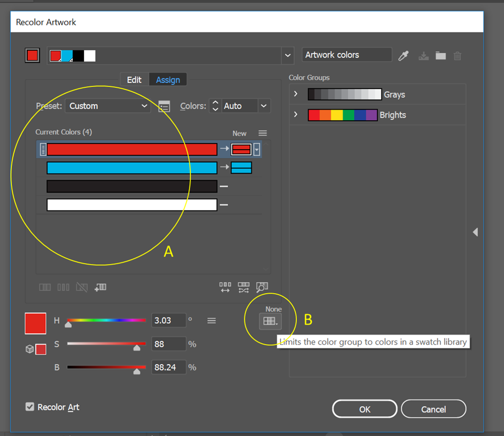Enable recoloring via the dash on the black row
Screen dimensions: 504x436
click(224, 186)
